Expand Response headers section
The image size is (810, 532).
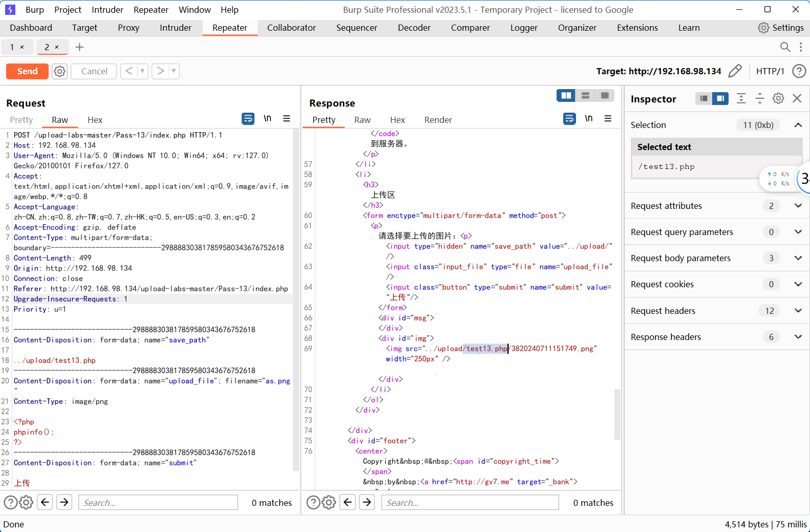coord(798,337)
